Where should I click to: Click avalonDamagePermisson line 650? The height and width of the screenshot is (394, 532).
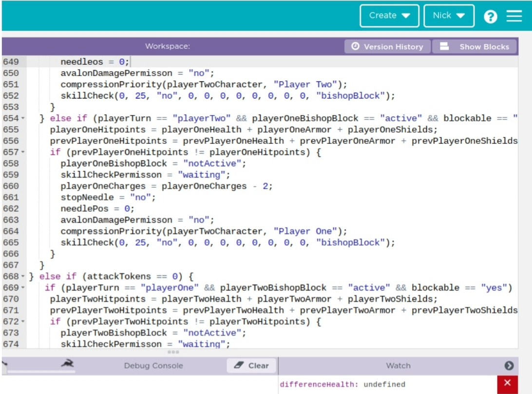(137, 73)
